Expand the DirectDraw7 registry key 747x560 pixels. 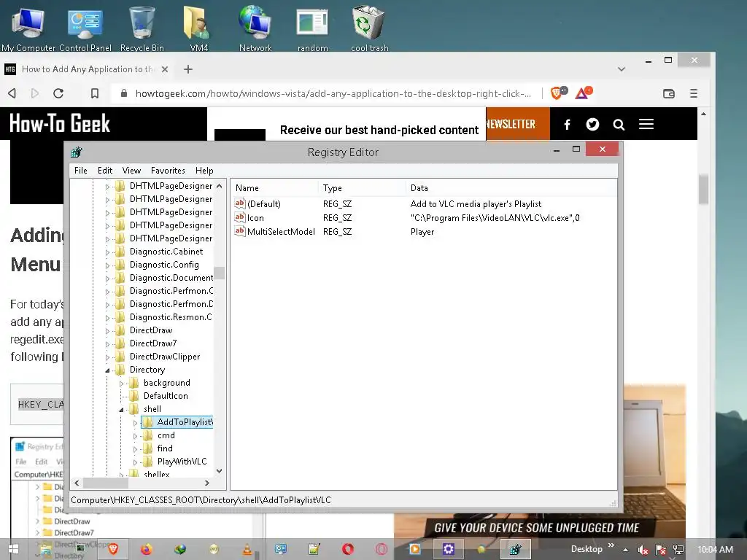[x=108, y=344]
